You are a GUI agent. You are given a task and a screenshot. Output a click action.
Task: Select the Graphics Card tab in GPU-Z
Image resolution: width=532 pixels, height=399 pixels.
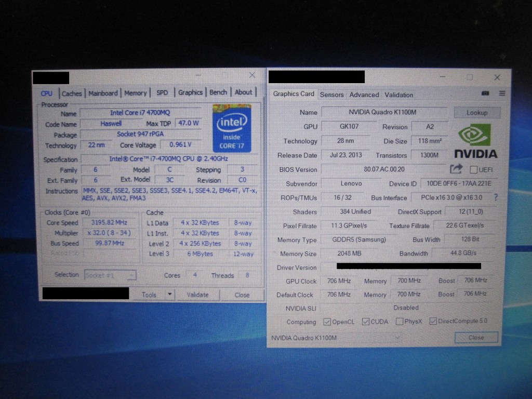[294, 94]
